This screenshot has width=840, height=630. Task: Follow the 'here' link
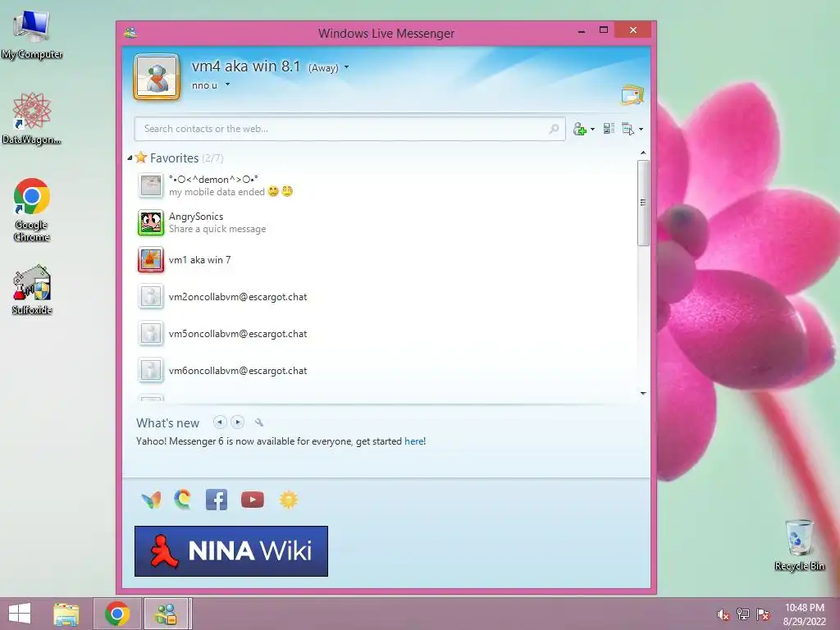pyautogui.click(x=414, y=441)
